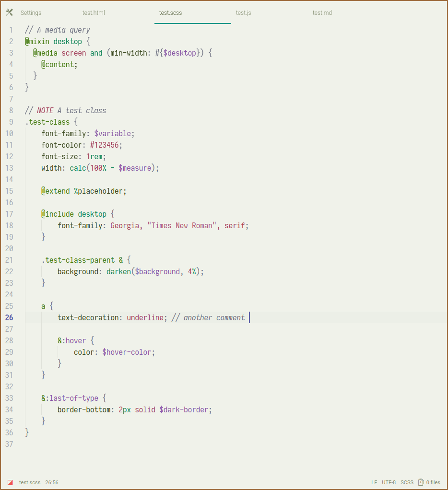Viewport: 448px width, 490px height.
Task: Switch to the test.html tab
Action: (94, 13)
